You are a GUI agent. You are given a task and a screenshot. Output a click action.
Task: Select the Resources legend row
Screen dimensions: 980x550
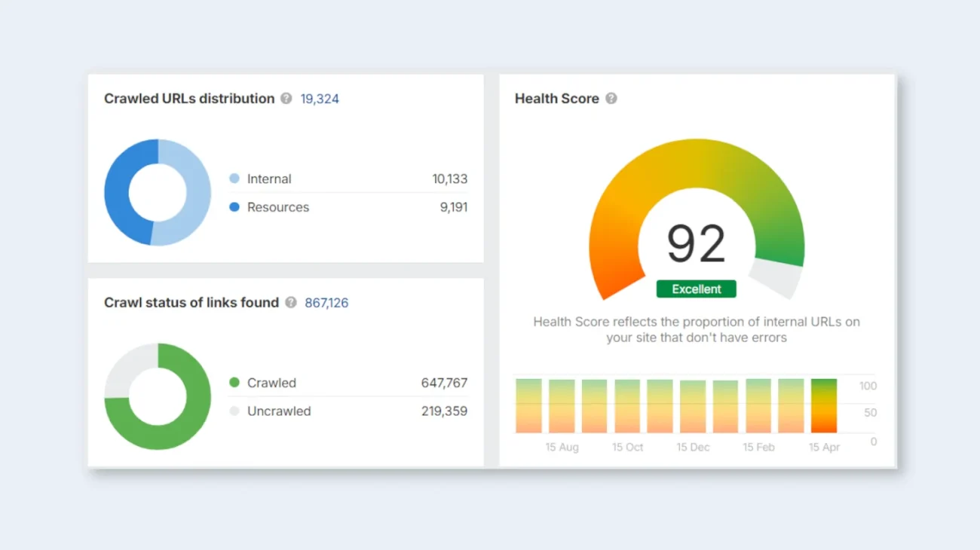click(348, 207)
